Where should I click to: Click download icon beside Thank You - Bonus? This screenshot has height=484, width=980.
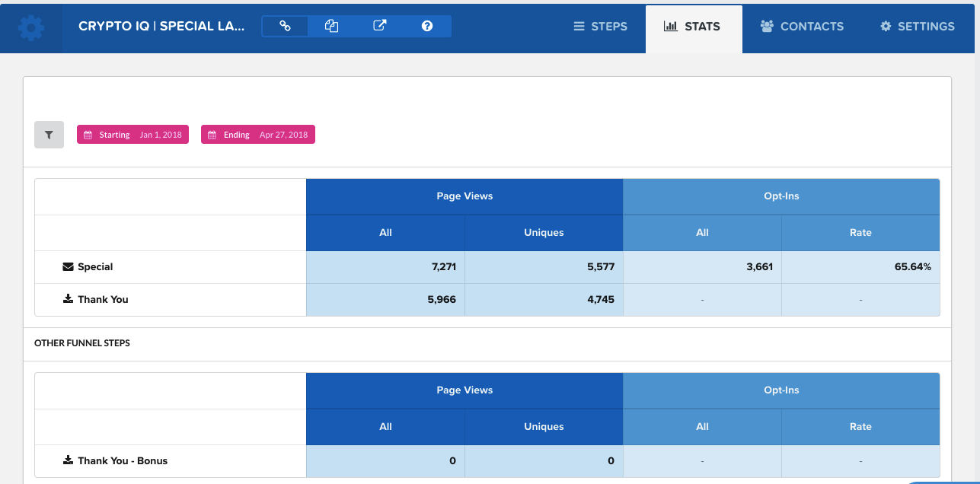point(68,460)
